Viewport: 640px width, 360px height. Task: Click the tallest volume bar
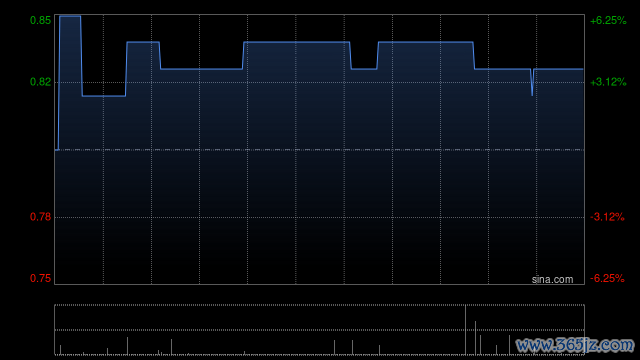coord(465,329)
